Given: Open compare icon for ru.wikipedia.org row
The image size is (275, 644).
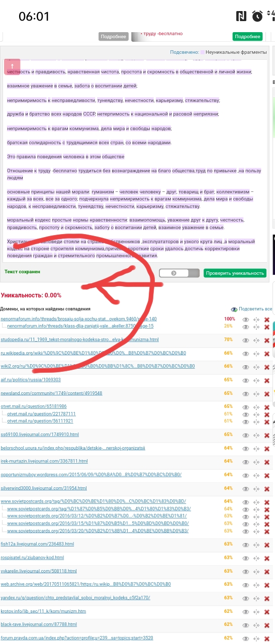Looking at the screenshot, I should [256, 353].
